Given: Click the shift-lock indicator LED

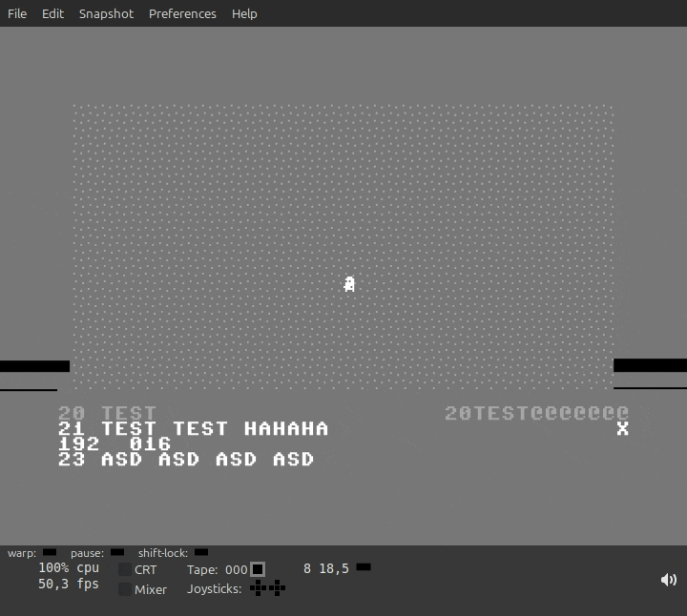Looking at the screenshot, I should (x=201, y=552).
